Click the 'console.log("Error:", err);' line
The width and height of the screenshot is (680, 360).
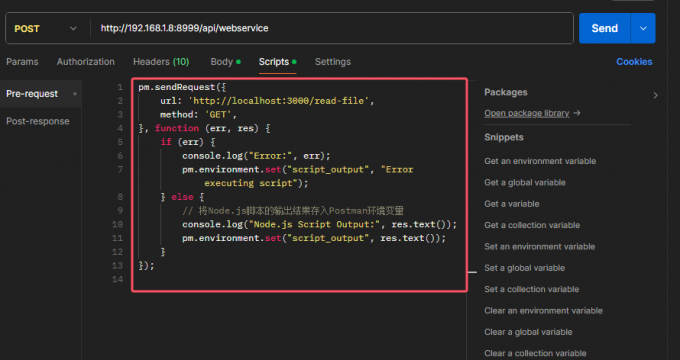pos(256,156)
